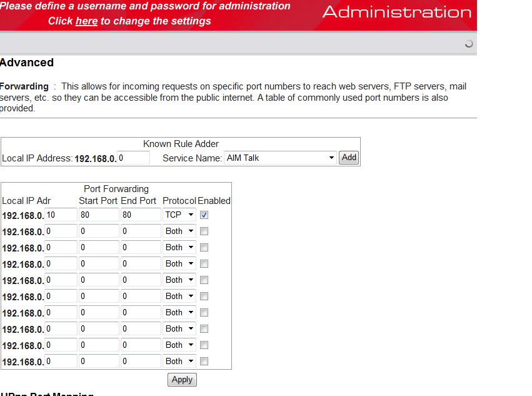The image size is (532, 396).
Task: Open the Protocol dropdown in last row
Action: (179, 361)
